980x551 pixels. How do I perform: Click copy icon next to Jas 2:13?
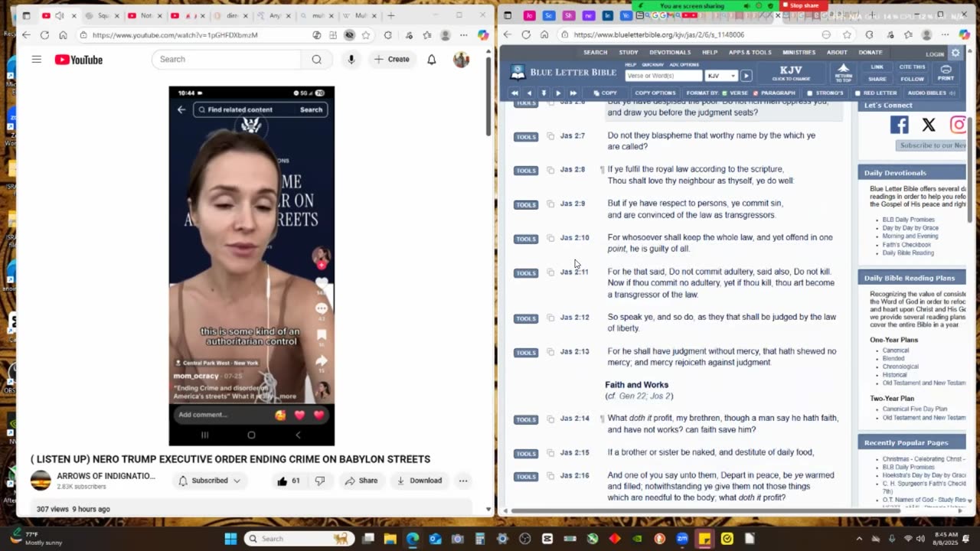point(550,353)
